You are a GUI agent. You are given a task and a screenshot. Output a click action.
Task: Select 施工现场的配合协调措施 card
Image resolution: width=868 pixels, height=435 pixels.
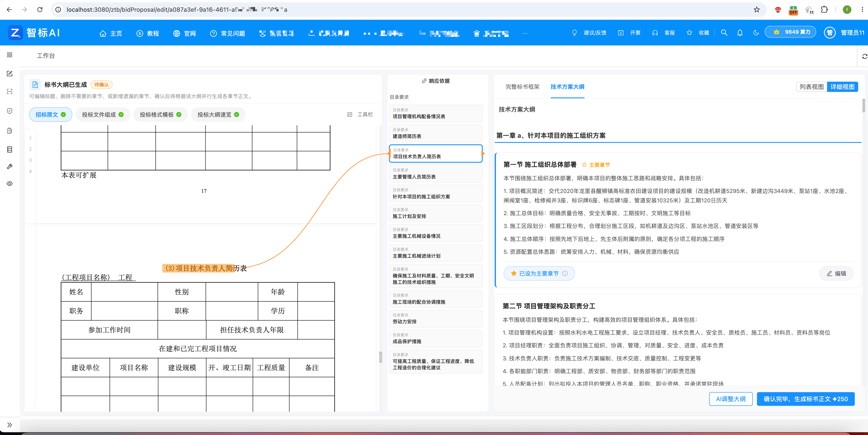435,299
